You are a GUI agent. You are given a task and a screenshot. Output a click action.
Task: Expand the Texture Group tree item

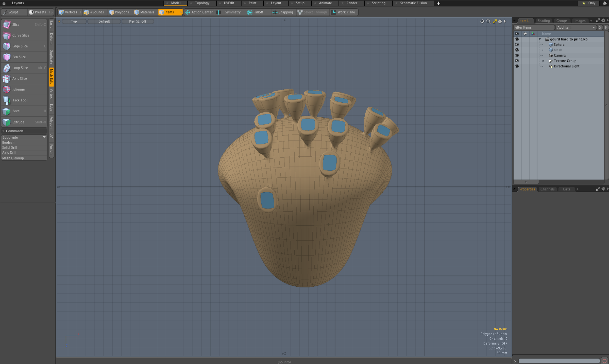click(x=544, y=61)
